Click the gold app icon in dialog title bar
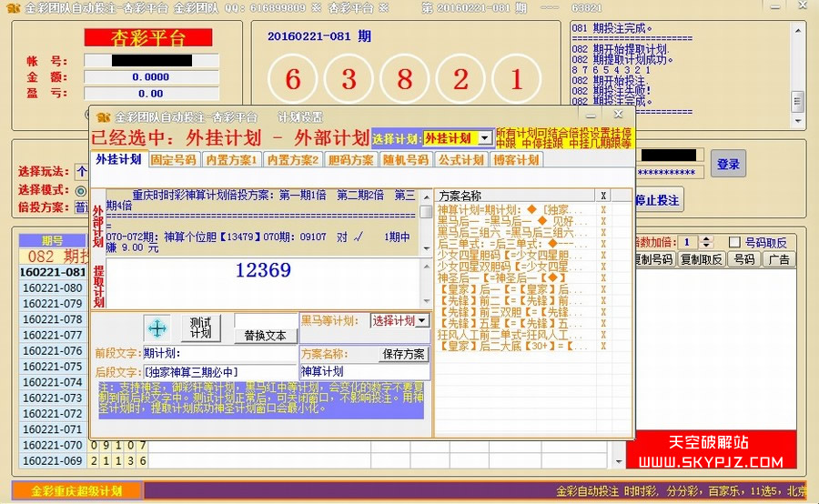The image size is (819, 504). point(104,117)
